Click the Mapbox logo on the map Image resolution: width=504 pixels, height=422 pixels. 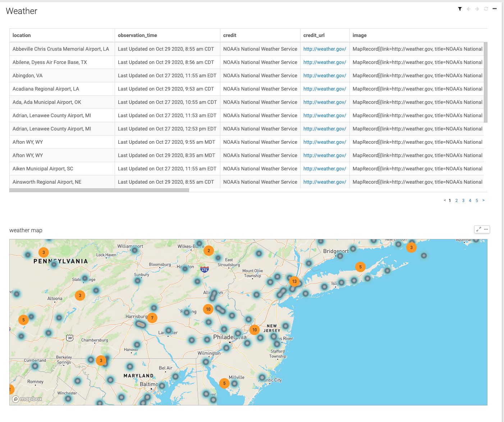click(x=27, y=399)
